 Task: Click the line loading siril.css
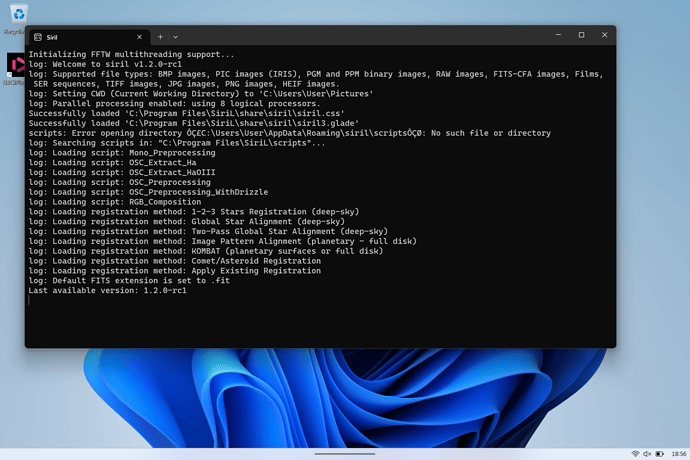tap(187, 114)
